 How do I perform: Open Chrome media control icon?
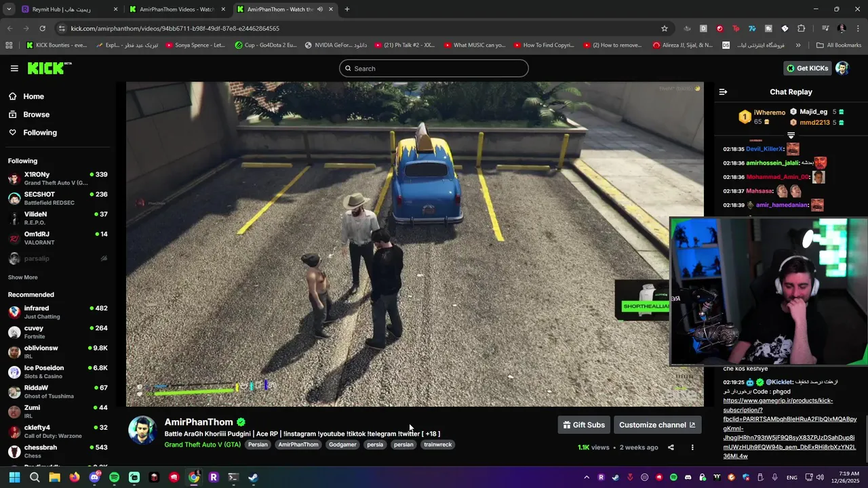click(x=825, y=28)
